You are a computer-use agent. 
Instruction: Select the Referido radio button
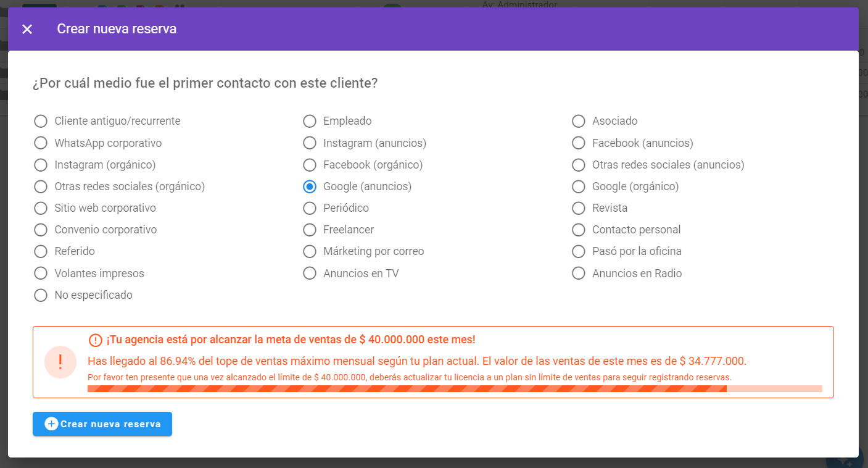coord(41,251)
